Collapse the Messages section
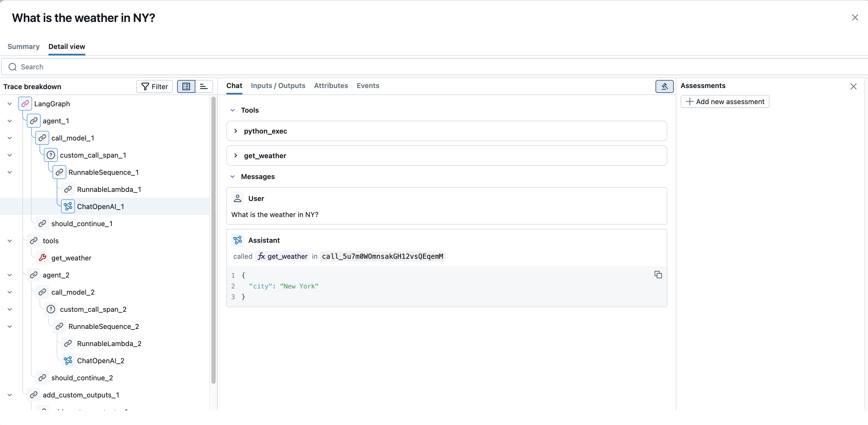868x425 pixels. (x=233, y=176)
